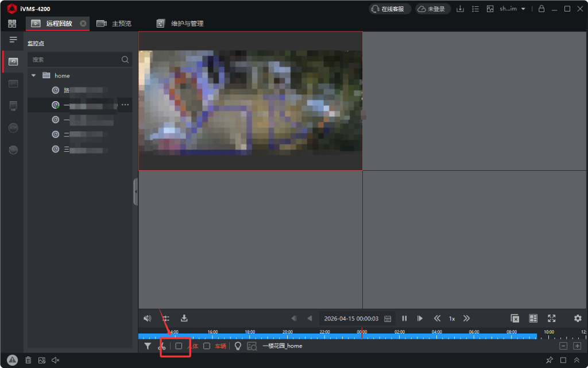Pause the playback
Screen dimensions: 588x368
point(404,319)
